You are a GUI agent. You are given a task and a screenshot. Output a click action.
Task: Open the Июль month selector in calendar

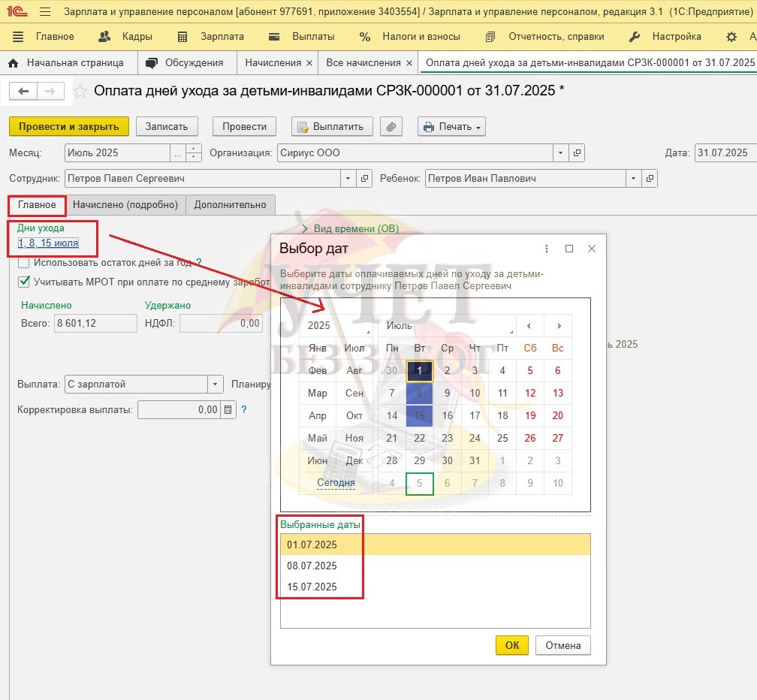point(447,325)
